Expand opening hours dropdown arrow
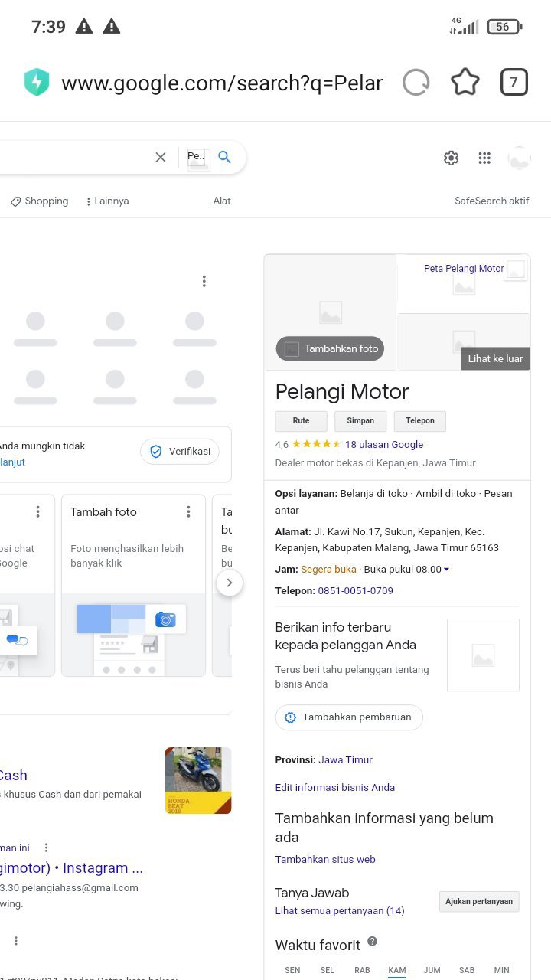 coord(446,570)
